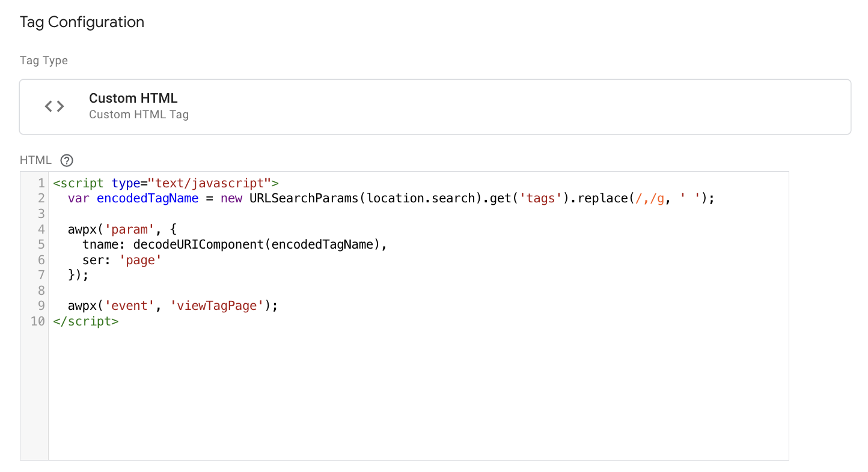Click empty line 8 in the code editor
This screenshot has width=868, height=472.
418,291
